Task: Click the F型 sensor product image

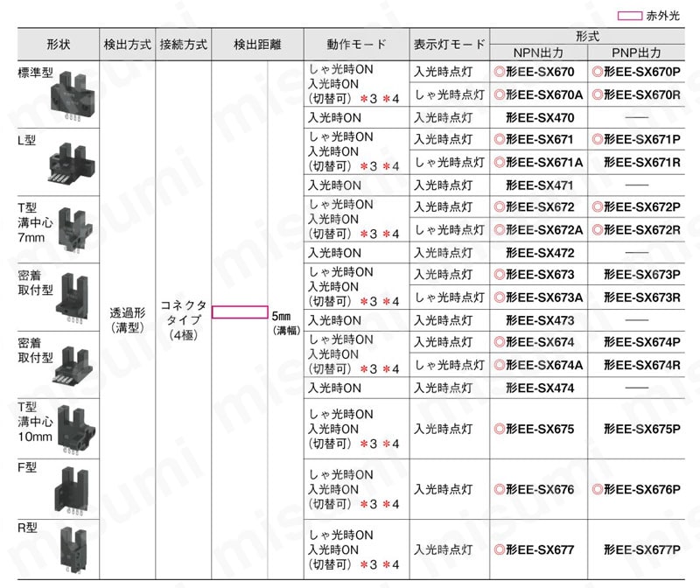Action: point(72,491)
